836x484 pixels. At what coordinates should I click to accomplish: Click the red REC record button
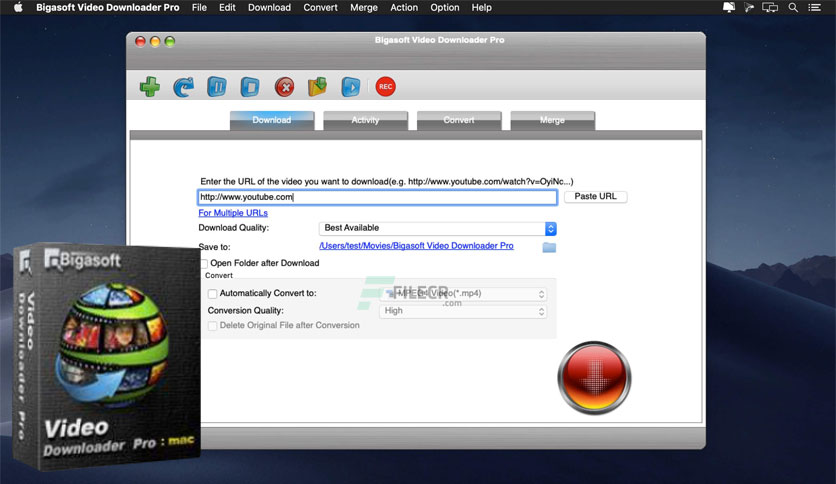(385, 87)
